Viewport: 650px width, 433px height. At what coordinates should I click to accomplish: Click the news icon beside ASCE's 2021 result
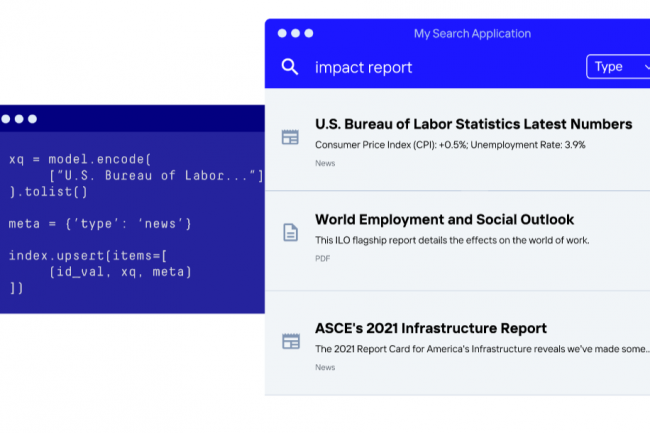291,341
